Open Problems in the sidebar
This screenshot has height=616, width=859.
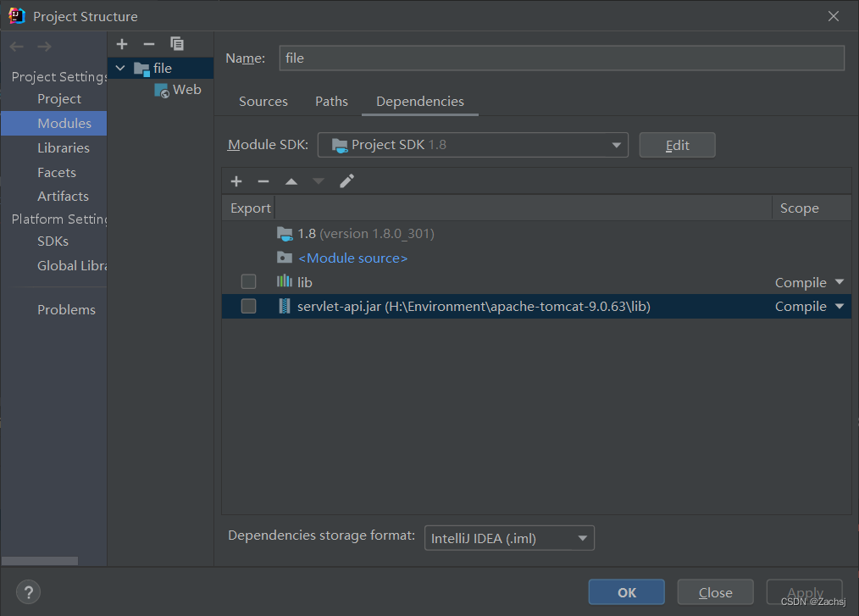tap(66, 309)
